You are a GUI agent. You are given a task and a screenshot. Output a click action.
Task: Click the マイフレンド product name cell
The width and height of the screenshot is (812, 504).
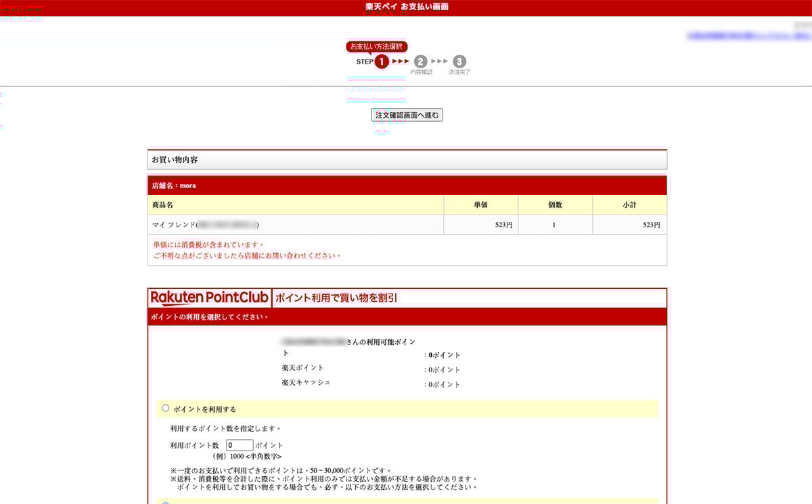296,225
